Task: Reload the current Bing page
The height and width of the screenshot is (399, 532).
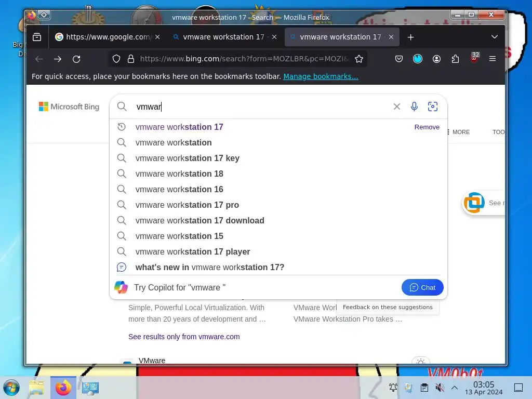Action: pos(76,59)
